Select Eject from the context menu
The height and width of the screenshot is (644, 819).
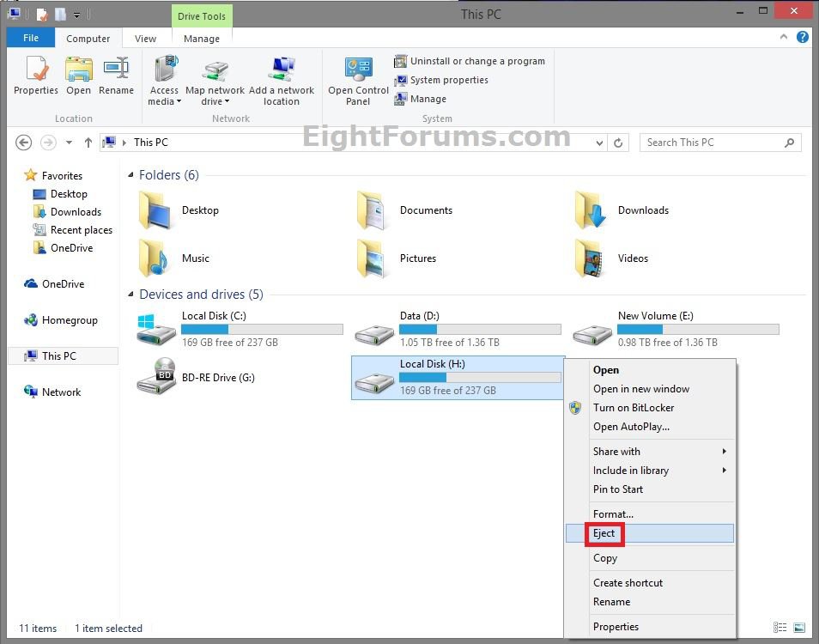(x=604, y=533)
